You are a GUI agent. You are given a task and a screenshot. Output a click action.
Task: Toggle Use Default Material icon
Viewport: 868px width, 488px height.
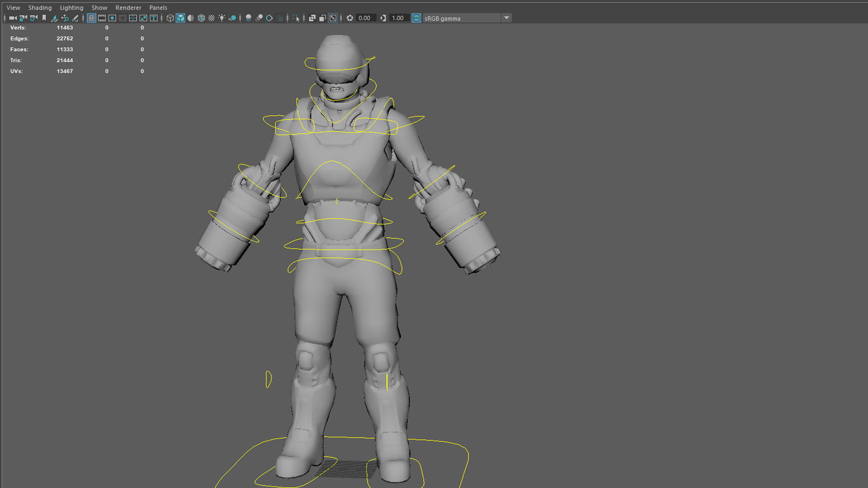(191, 18)
